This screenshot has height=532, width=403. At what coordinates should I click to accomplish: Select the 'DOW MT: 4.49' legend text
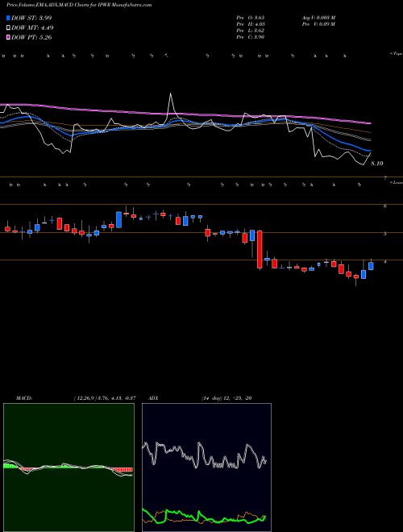(x=32, y=28)
